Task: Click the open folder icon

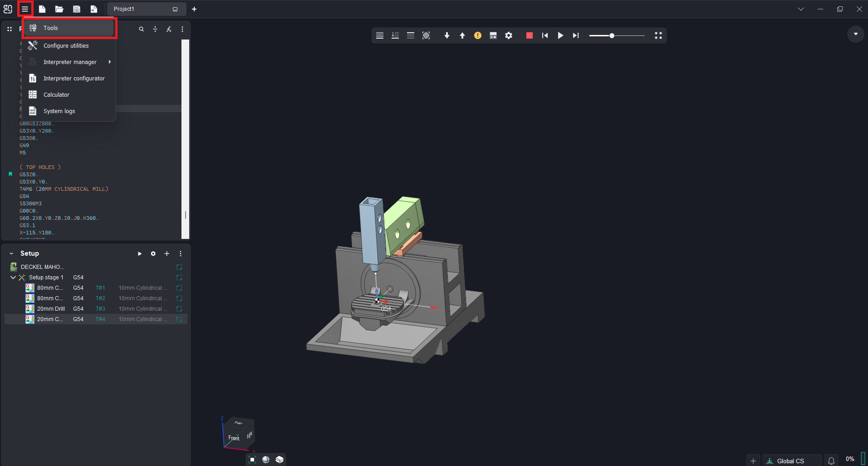Action: click(59, 9)
